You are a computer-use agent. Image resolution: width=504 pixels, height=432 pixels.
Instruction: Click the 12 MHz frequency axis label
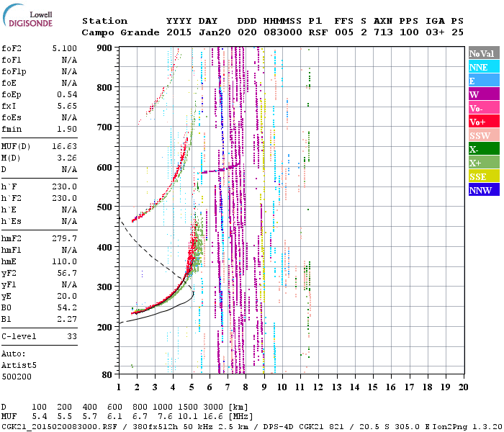[318, 387]
